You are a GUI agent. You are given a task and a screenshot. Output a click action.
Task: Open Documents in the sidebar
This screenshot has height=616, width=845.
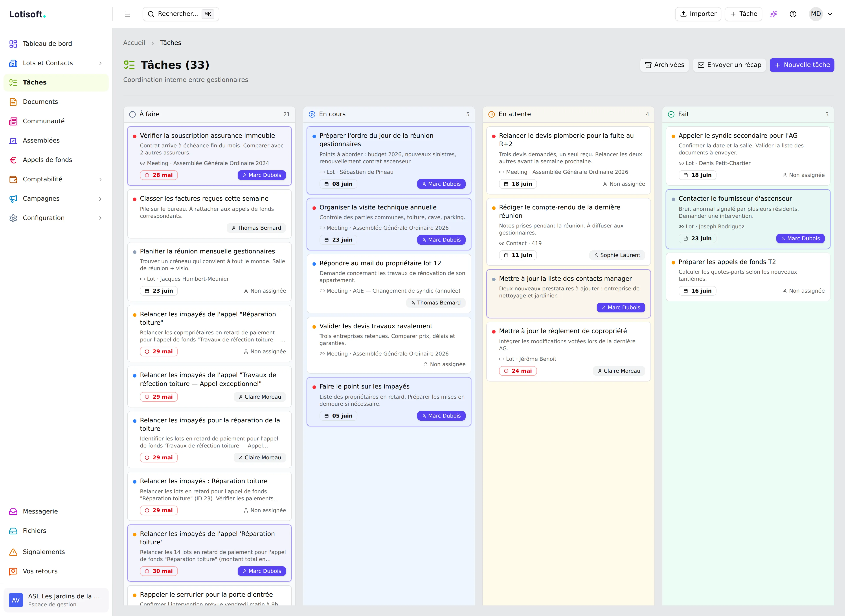[56, 102]
